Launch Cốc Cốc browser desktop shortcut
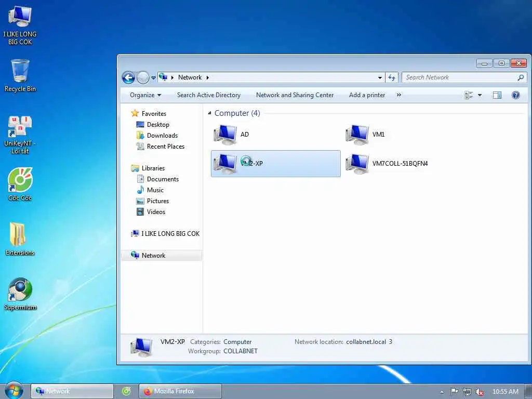 point(20,184)
